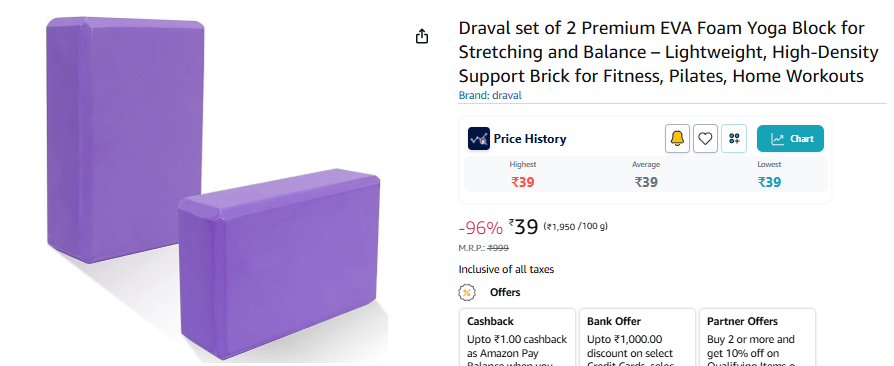Click the Highest price ₹39 value
The height and width of the screenshot is (366, 894).
tap(523, 182)
